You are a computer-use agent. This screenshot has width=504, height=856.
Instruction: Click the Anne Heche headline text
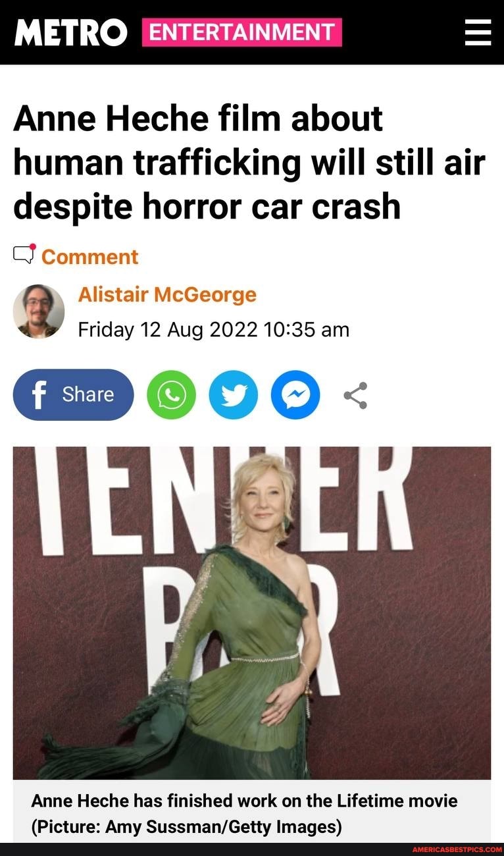249,163
